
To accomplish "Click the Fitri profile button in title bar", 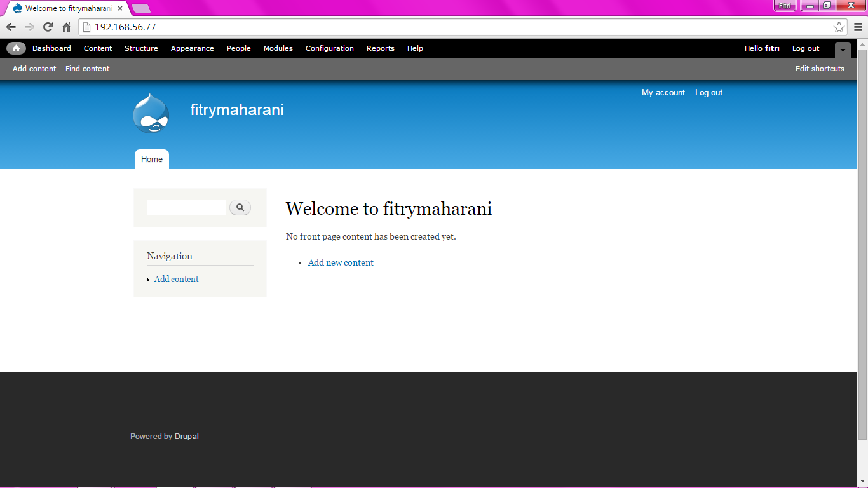I will pos(785,6).
